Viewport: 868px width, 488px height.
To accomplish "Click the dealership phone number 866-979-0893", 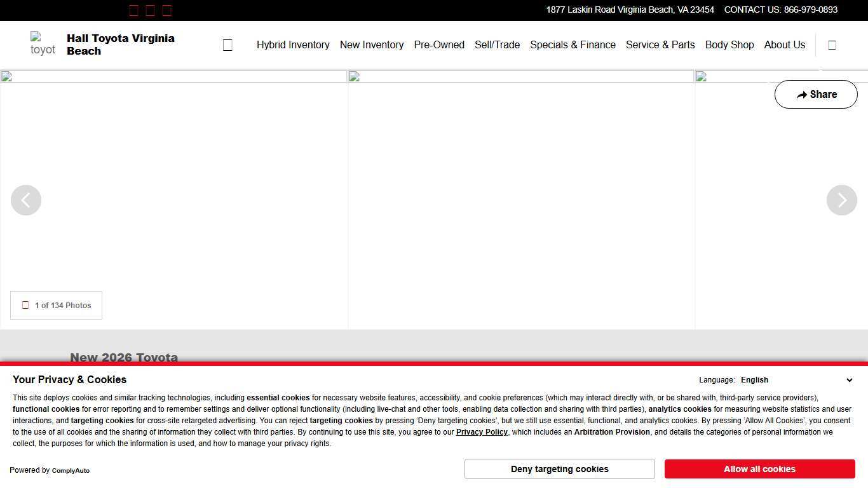I will pos(810,10).
